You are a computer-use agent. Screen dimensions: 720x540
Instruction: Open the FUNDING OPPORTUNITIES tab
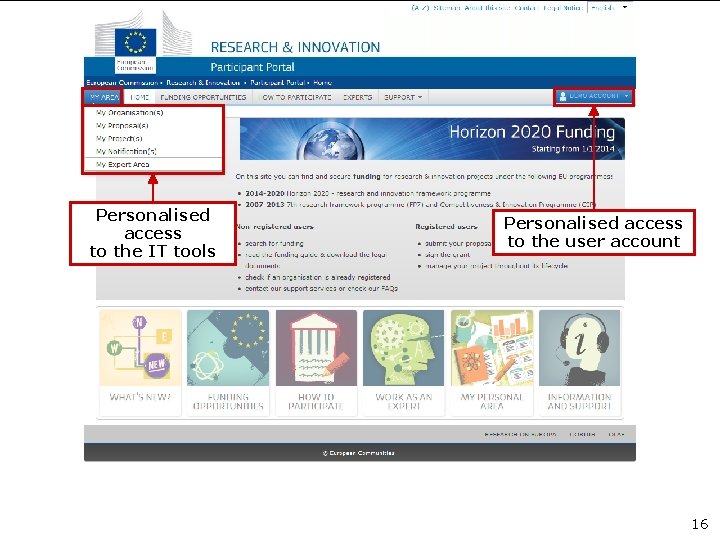coord(203,97)
